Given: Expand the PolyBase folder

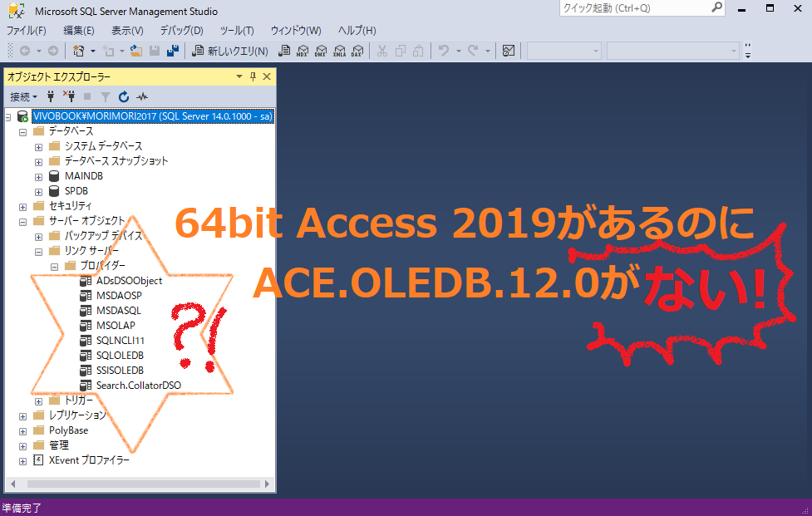Looking at the screenshot, I should click(x=22, y=431).
